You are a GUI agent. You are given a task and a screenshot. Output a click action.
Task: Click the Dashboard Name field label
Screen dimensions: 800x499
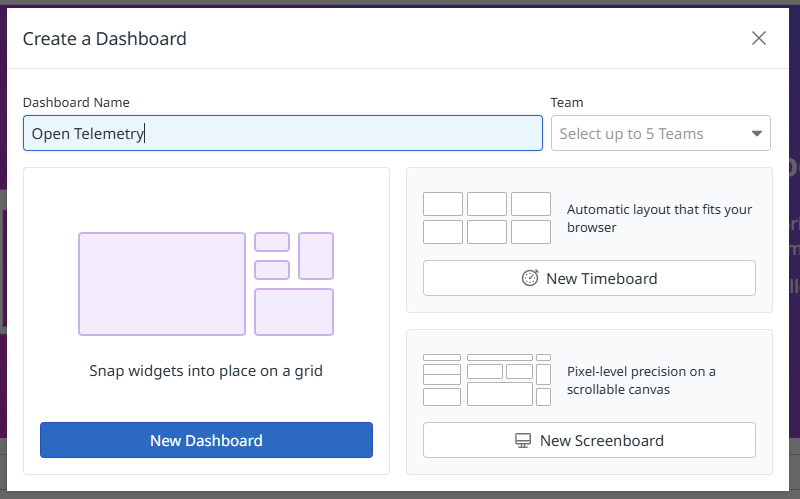coord(76,103)
